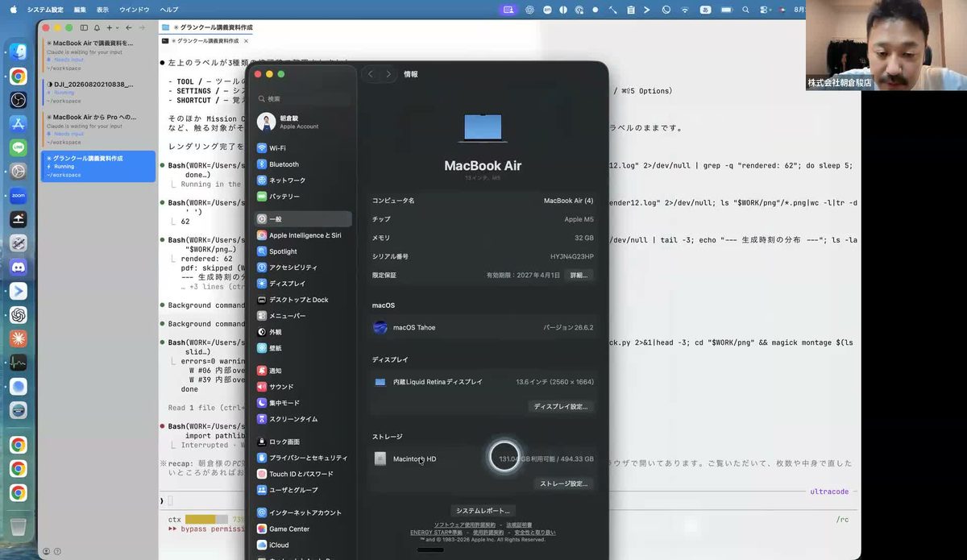Select メニューバー in settings sidebar

click(303, 316)
